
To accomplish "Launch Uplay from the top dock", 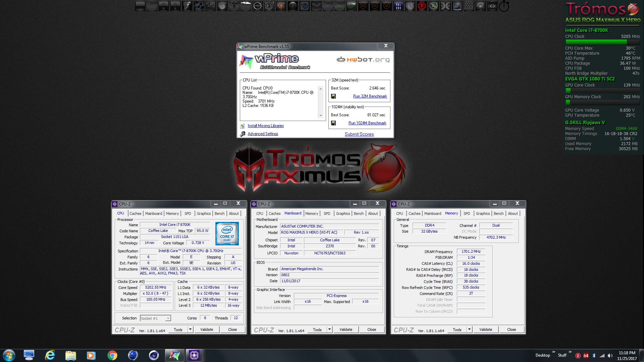I will click(304, 6).
